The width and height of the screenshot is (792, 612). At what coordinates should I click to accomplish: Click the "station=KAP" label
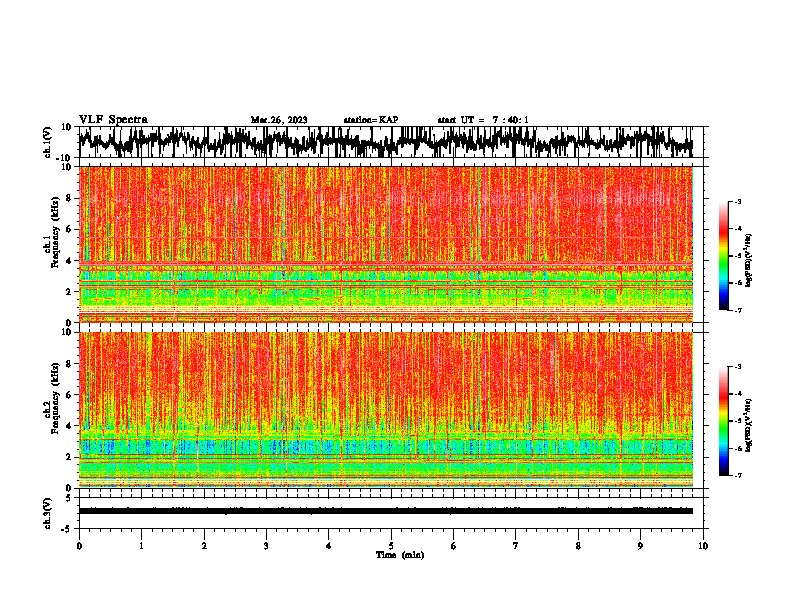tap(371, 120)
